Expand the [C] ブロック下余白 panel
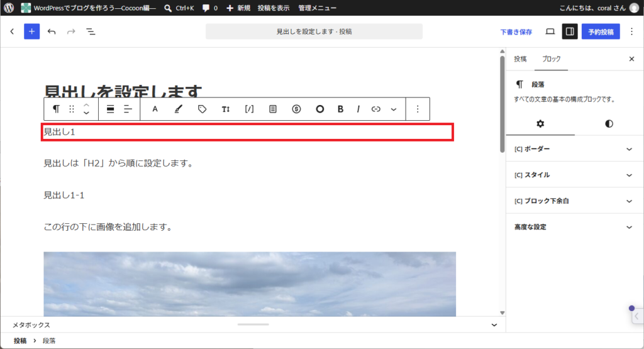Image resolution: width=644 pixels, height=349 pixels. (x=574, y=201)
